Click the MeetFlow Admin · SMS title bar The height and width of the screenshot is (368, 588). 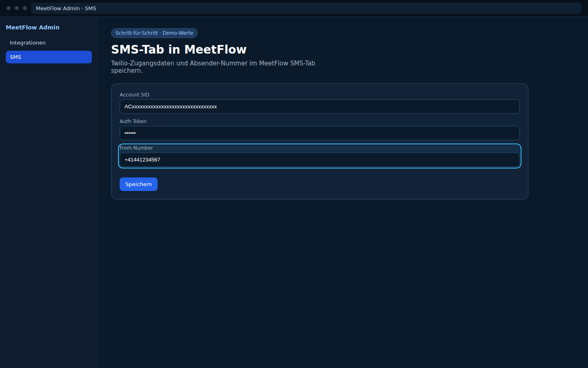(x=306, y=8)
